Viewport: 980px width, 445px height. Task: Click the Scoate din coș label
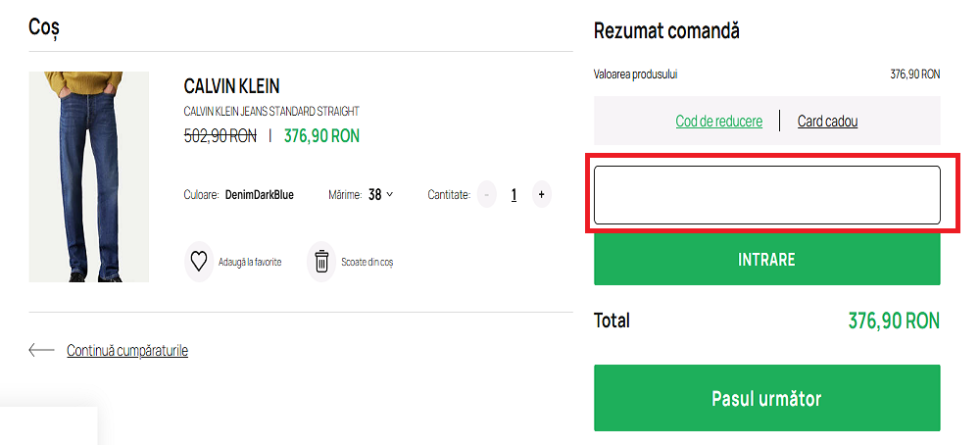tap(367, 263)
